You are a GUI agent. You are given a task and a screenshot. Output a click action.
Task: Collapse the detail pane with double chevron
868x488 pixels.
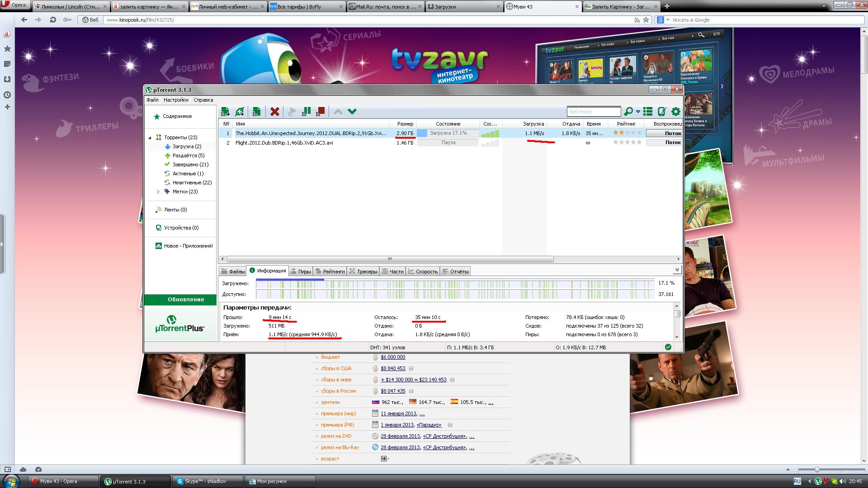point(677,270)
